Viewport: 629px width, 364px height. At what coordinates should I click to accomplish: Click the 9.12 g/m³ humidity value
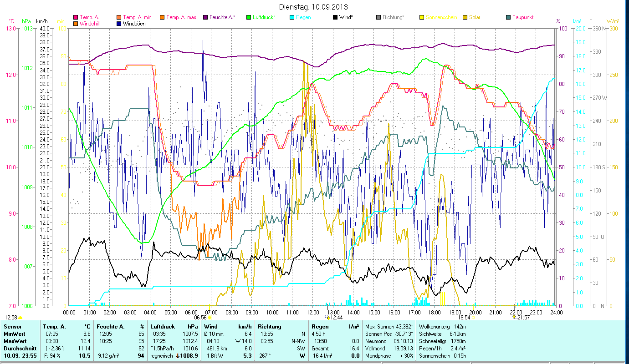coord(108,356)
